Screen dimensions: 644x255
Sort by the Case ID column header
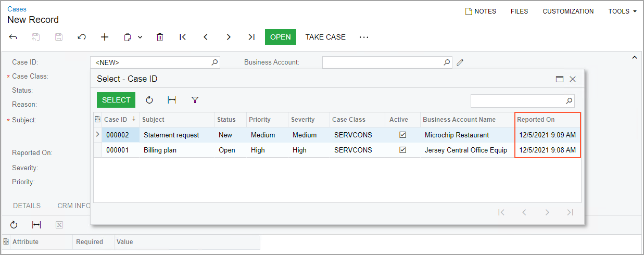tap(116, 120)
